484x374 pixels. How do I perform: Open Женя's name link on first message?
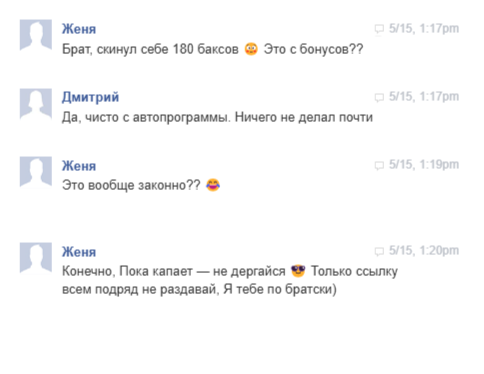79,29
